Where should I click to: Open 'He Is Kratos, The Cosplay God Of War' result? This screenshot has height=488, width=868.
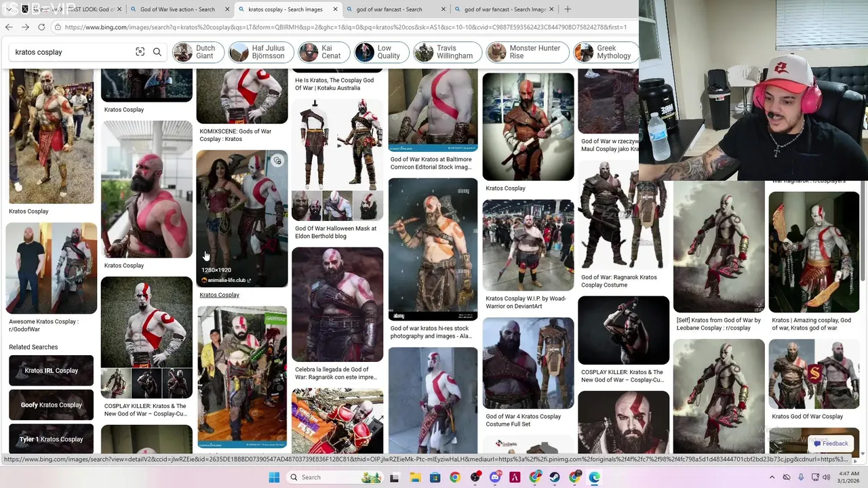334,84
